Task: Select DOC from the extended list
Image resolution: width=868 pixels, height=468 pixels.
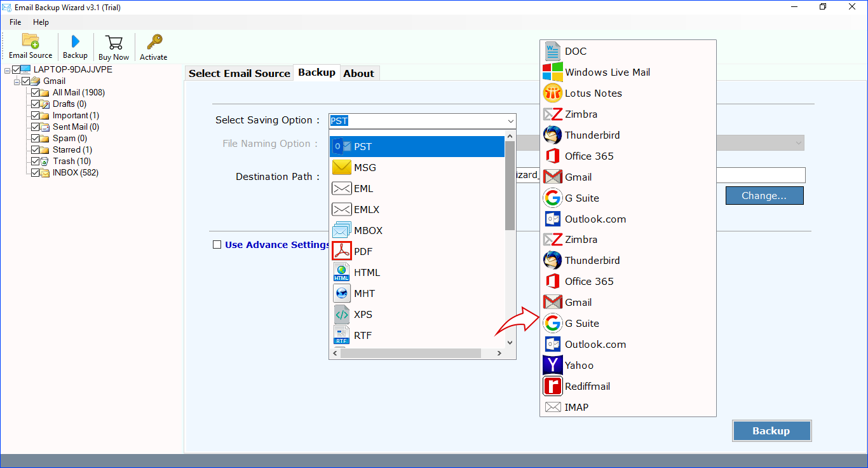Action: click(628, 51)
